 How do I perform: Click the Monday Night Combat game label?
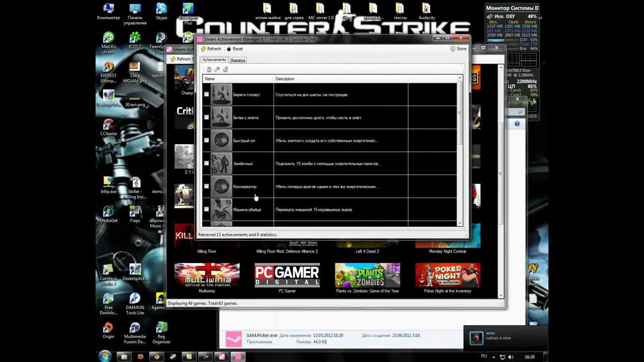(447, 251)
